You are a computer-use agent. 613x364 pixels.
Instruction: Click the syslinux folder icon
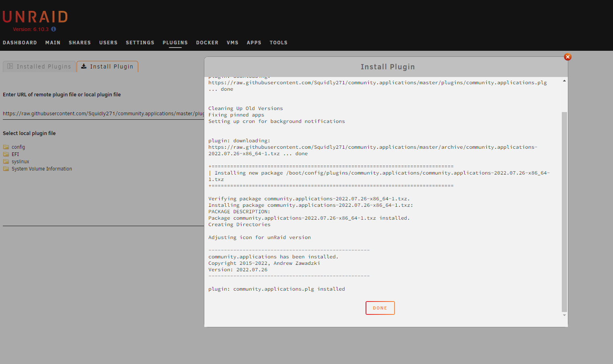click(6, 162)
